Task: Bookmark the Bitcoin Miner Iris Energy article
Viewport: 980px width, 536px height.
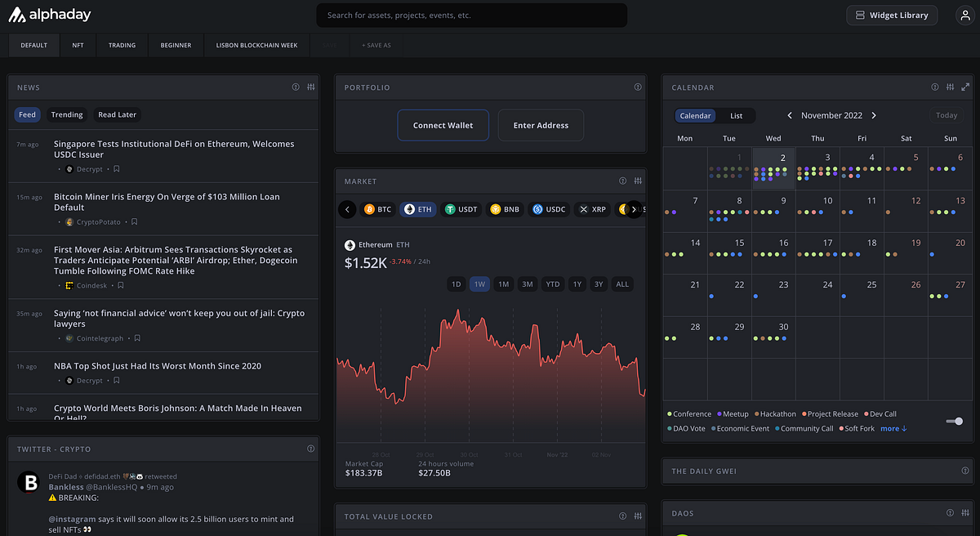Action: tap(135, 222)
